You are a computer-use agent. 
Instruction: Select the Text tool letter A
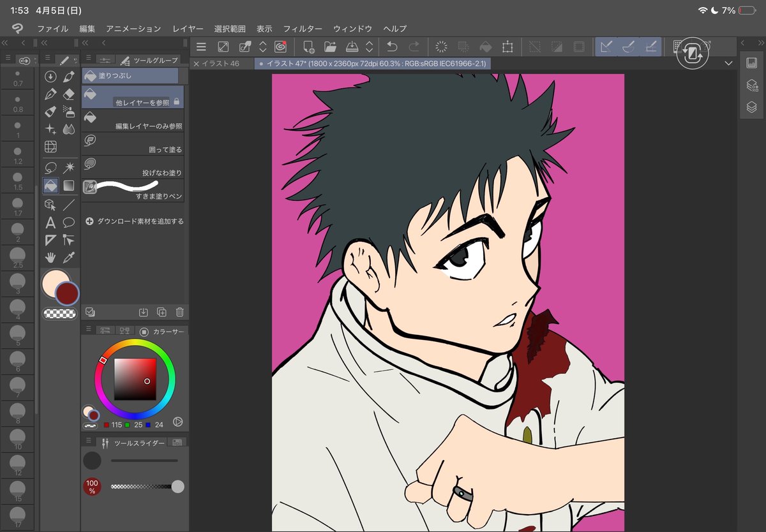(50, 223)
